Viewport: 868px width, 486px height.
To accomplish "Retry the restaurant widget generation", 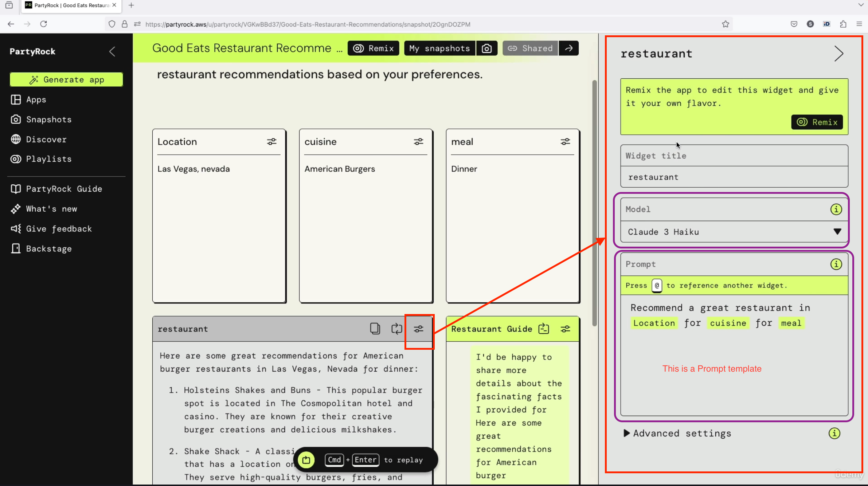I will click(396, 329).
